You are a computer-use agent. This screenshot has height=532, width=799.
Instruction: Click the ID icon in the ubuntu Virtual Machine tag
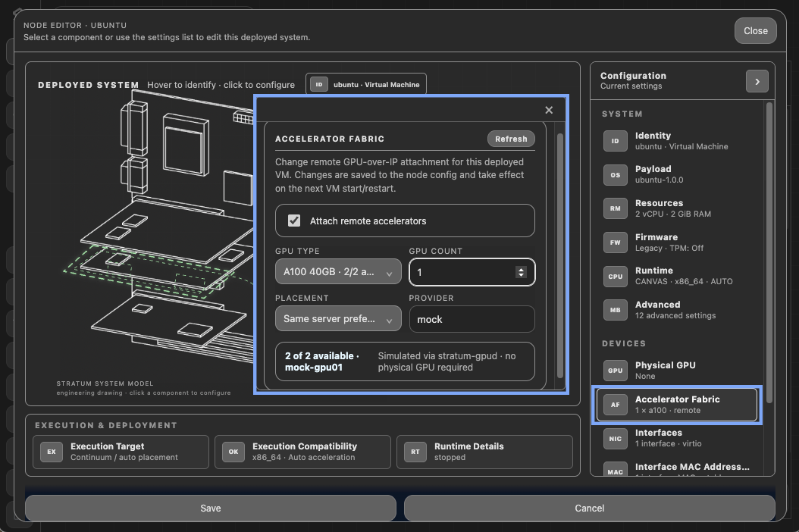click(319, 85)
